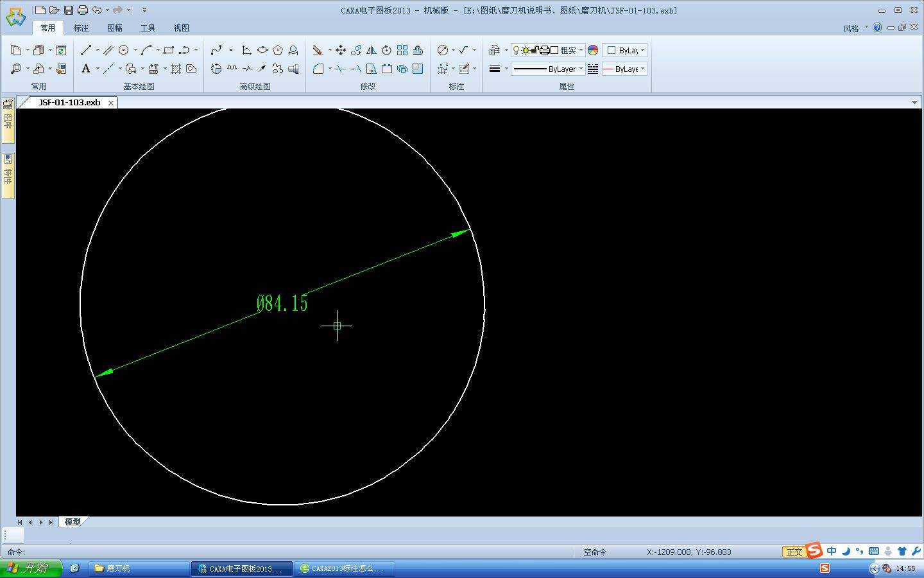
Task: Expand the layer selection dropdown 粗实
Action: coord(581,50)
